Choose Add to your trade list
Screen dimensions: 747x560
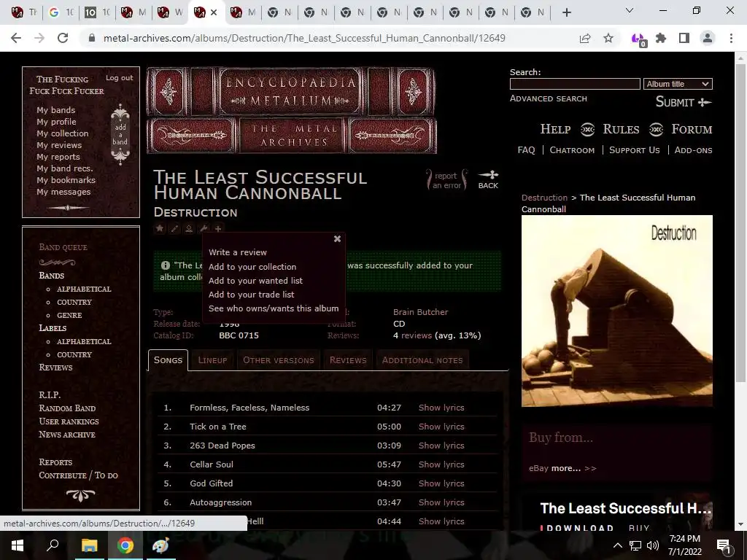251,295
